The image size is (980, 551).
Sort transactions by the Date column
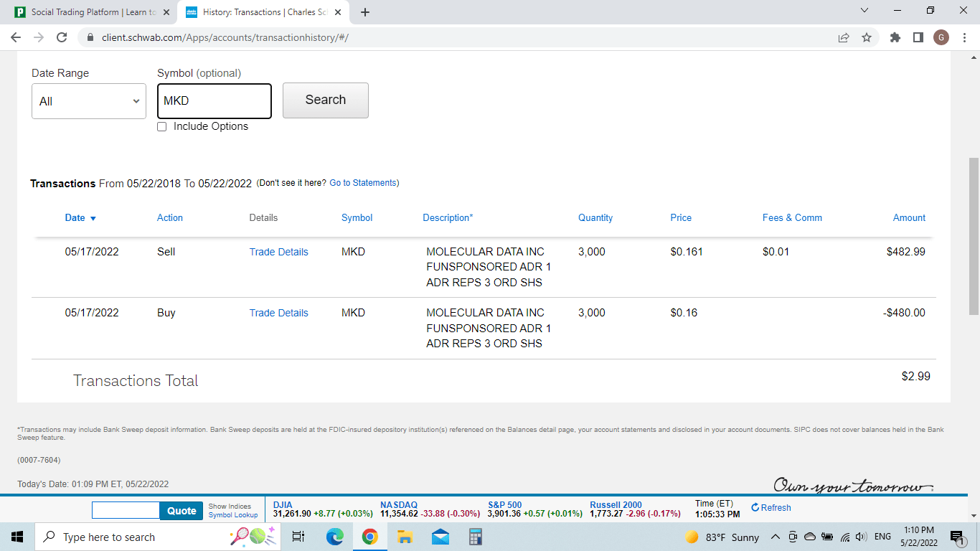(x=80, y=218)
